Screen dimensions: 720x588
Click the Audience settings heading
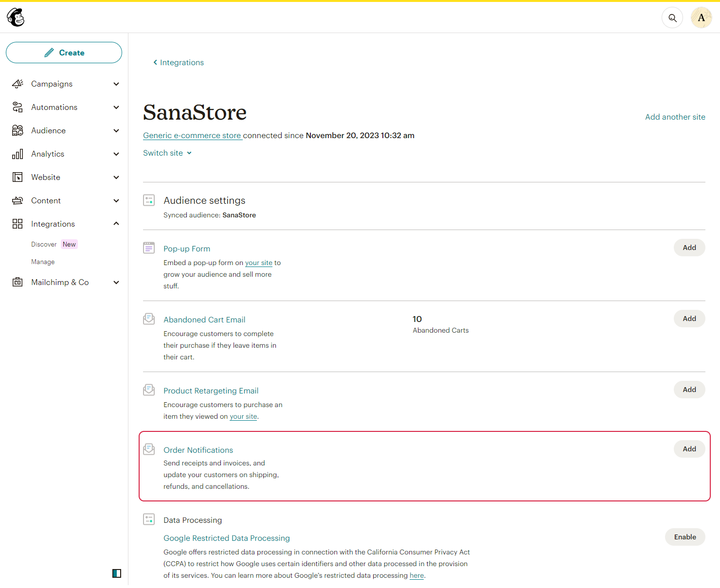[x=204, y=200]
